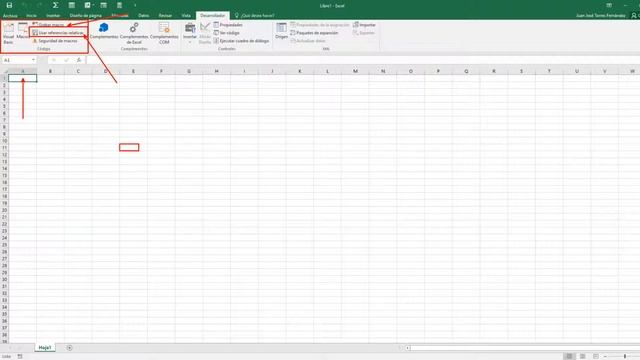640x360 pixels.
Task: Open the Customize Quick Access Toolbar dropdown
Action: tap(135, 5)
